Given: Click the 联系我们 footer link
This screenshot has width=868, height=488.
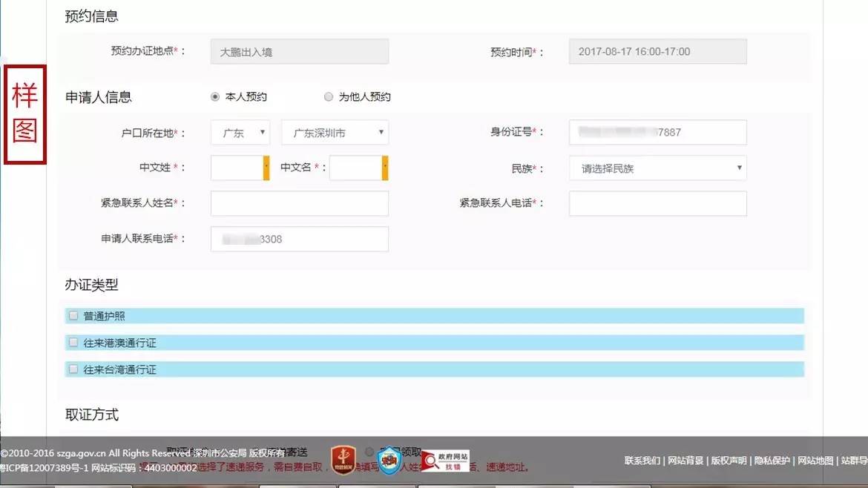Looking at the screenshot, I should pos(642,461).
